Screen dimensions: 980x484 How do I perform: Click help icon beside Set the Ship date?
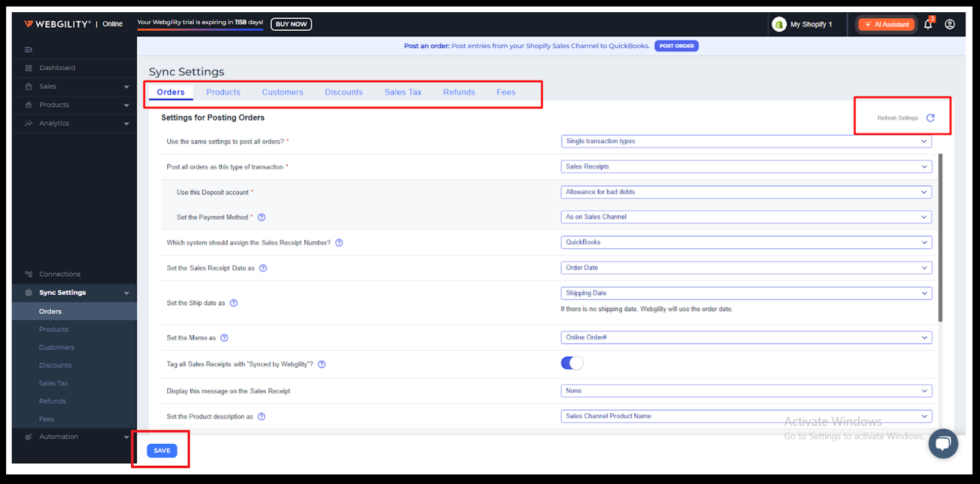tap(233, 303)
